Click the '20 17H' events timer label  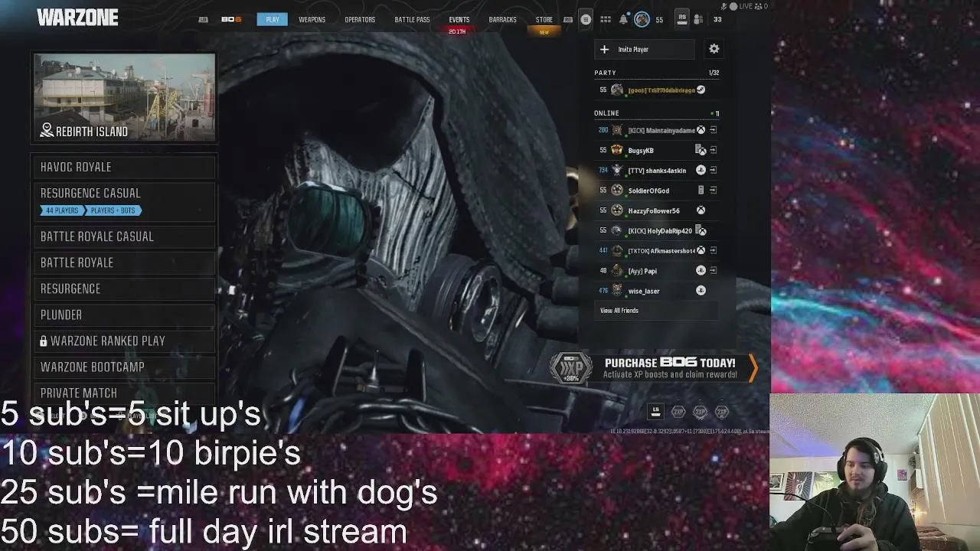[x=457, y=31]
